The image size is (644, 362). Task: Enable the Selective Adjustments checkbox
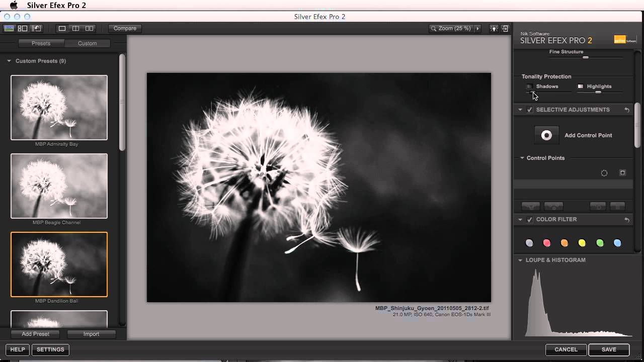point(530,110)
